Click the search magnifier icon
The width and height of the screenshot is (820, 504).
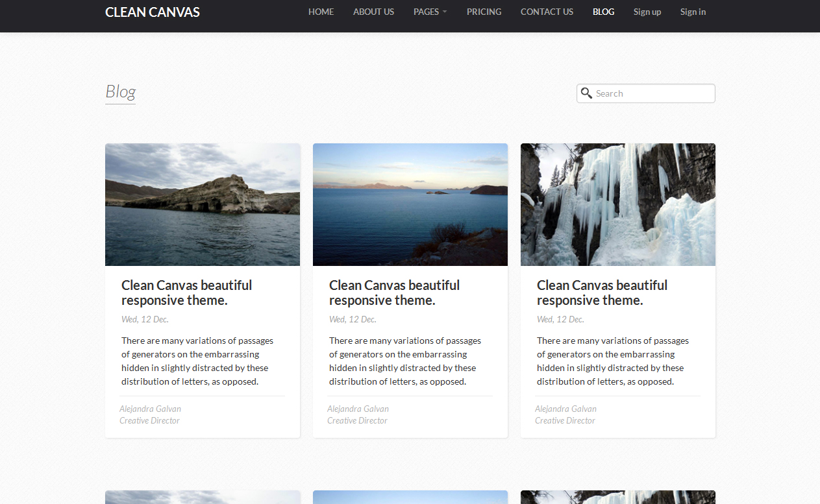[x=586, y=93]
